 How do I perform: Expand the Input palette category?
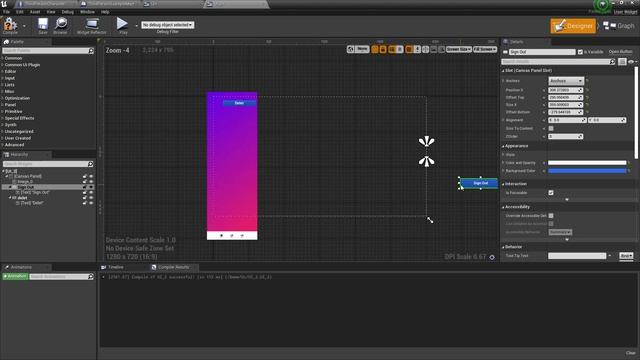pos(10,78)
